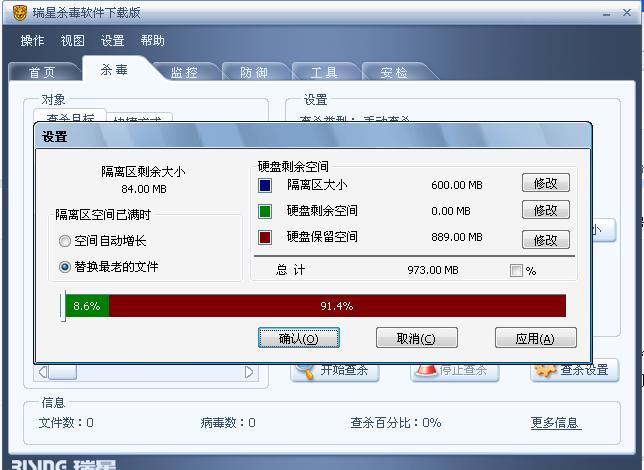Confirm settings with 确认(O) button
644x470 pixels.
click(x=299, y=338)
